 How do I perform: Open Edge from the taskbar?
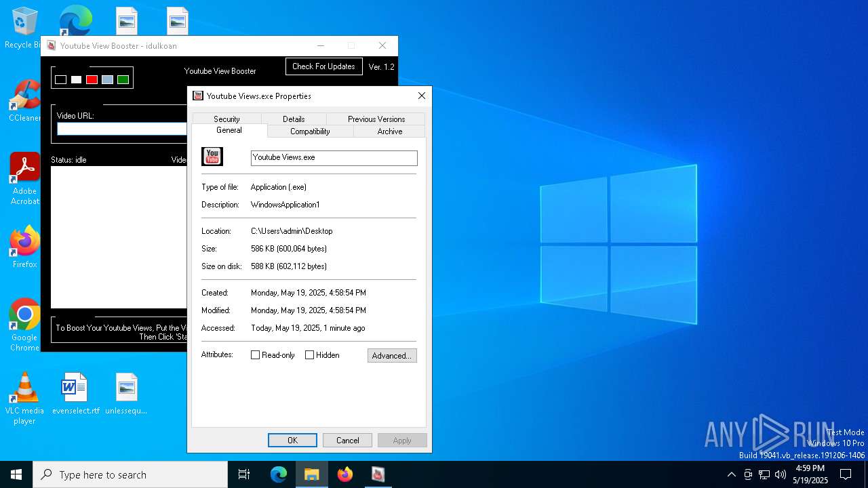pos(279,474)
